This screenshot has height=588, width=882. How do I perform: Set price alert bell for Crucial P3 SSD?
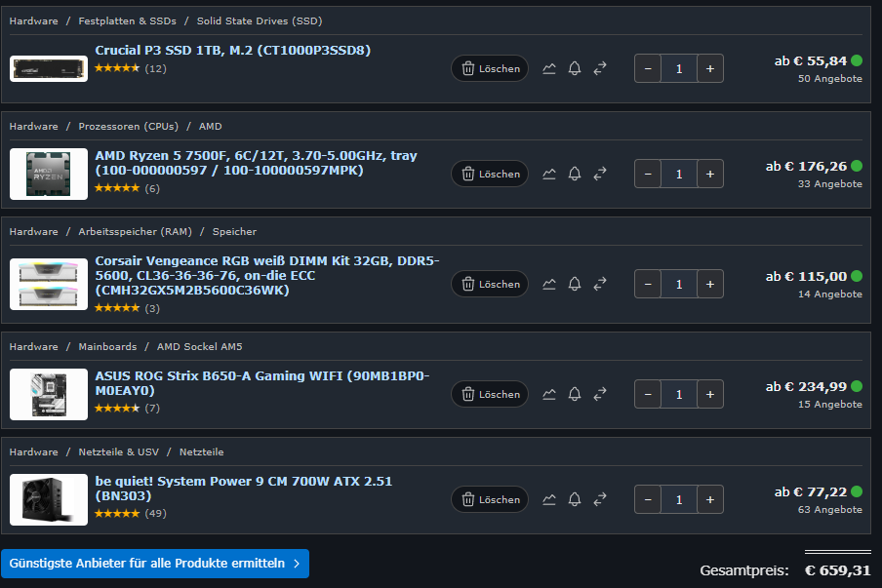tap(575, 68)
